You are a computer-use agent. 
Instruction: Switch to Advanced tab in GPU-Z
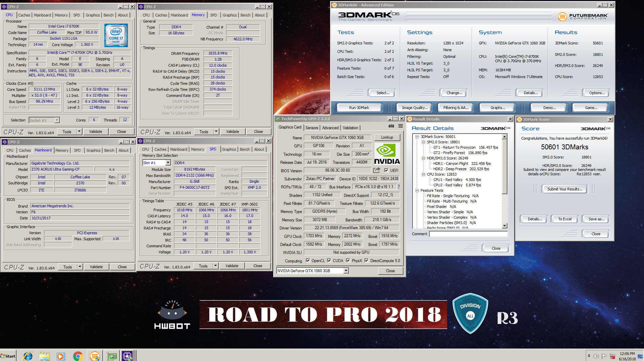pos(330,128)
